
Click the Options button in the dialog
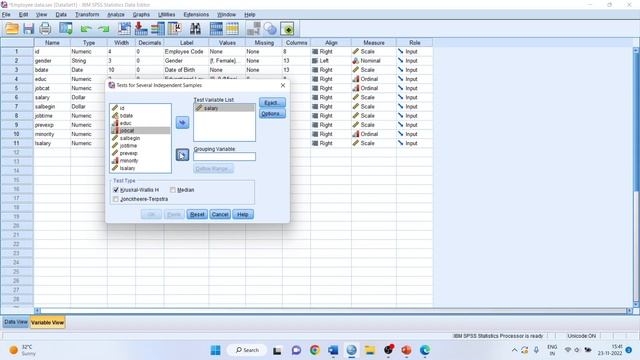coord(272,113)
